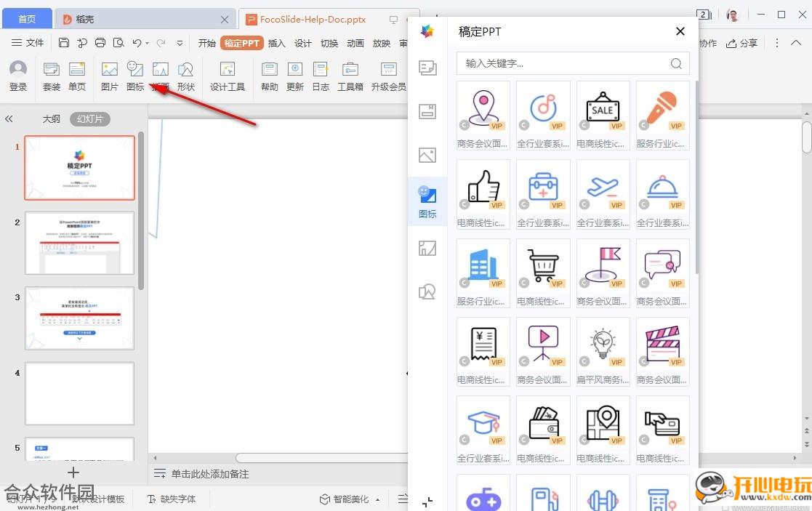Insert the thumbs-up icon
The height and width of the screenshot is (511, 812).
[x=483, y=194]
